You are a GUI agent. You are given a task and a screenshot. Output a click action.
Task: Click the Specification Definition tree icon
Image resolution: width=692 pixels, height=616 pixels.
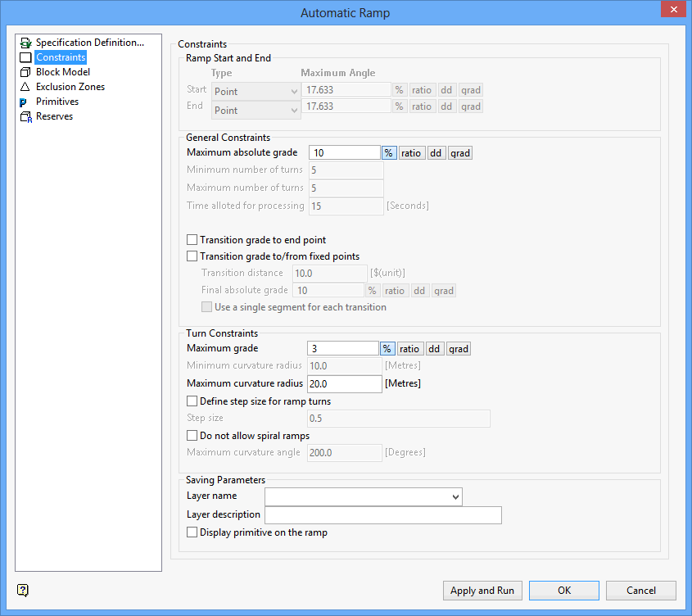[x=25, y=43]
